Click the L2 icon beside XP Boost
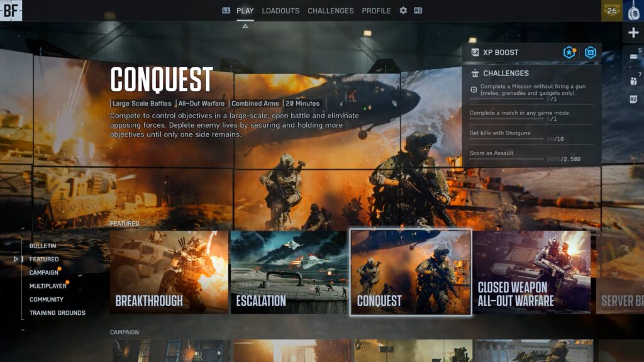Screen dimensions: 644x362 [475, 53]
